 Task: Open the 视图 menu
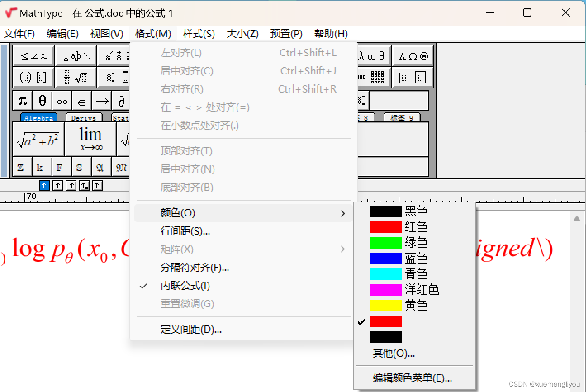point(107,34)
